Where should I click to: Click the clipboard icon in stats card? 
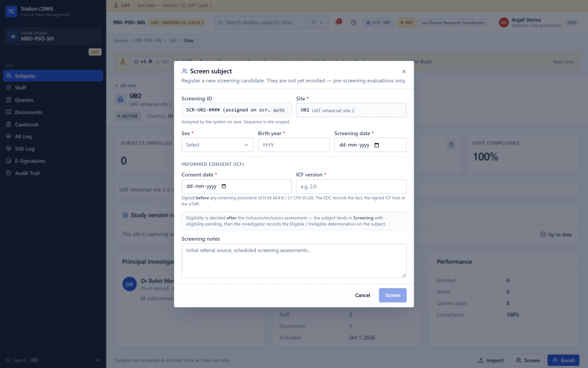451,145
